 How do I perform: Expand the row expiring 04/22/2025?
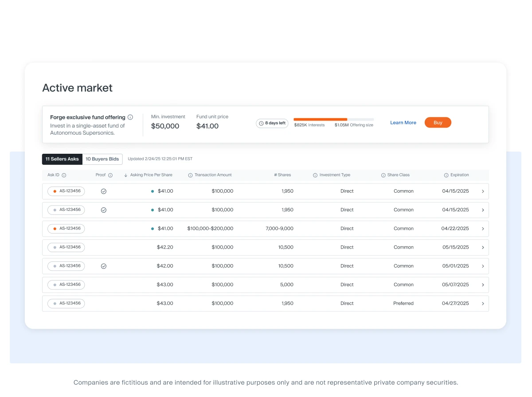(x=483, y=229)
